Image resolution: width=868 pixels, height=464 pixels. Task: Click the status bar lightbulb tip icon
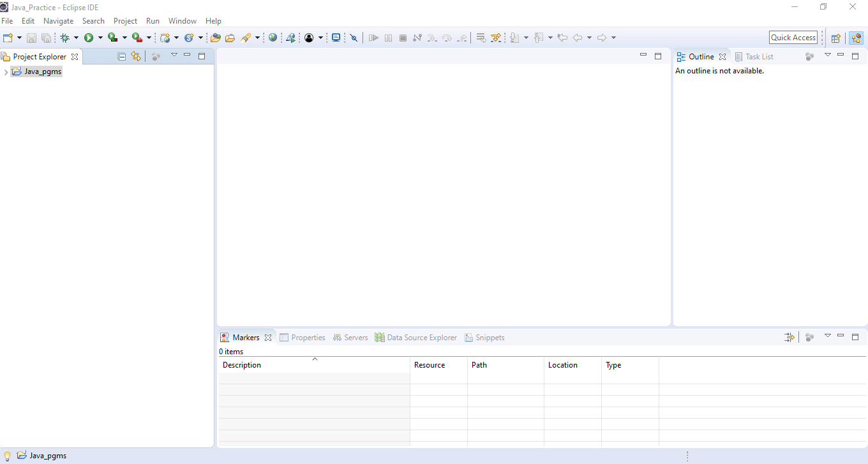tap(8, 456)
